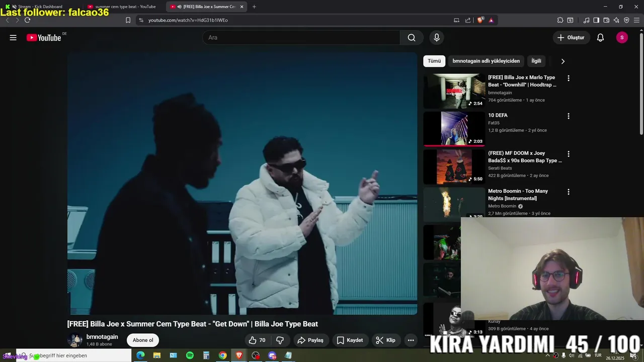The height and width of the screenshot is (362, 644).
Task: Open the Billa Joe x Marlo Type Beat title
Action: pos(522,81)
